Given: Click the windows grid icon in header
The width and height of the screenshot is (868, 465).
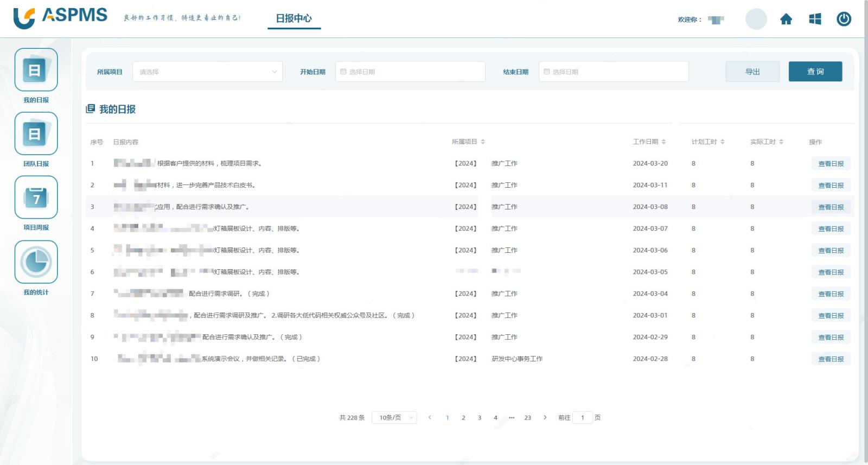Looking at the screenshot, I should point(814,20).
